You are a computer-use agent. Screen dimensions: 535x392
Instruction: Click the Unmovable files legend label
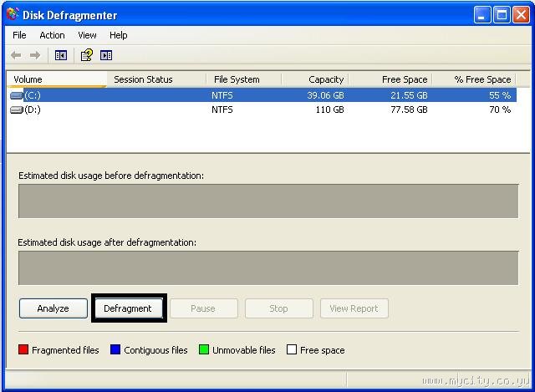point(244,350)
